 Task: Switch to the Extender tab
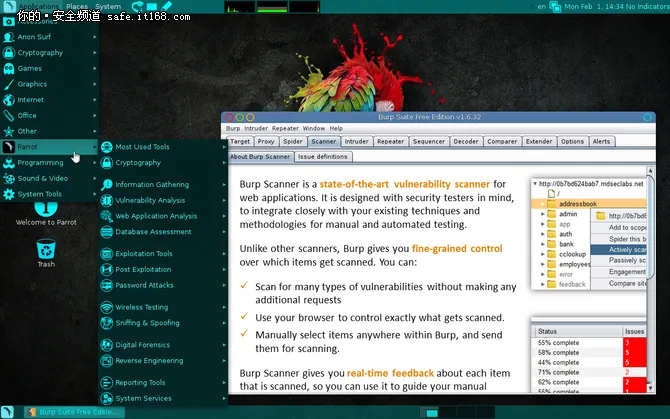[x=539, y=141]
